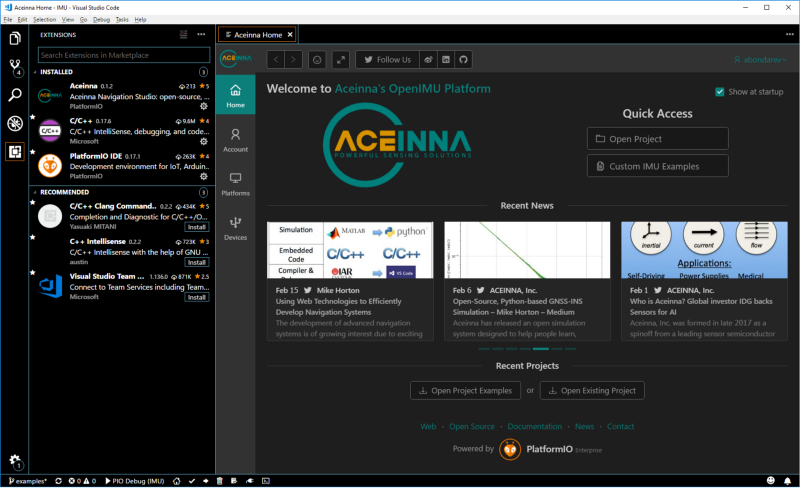Open the GitHub icon in the toolbar

click(463, 60)
